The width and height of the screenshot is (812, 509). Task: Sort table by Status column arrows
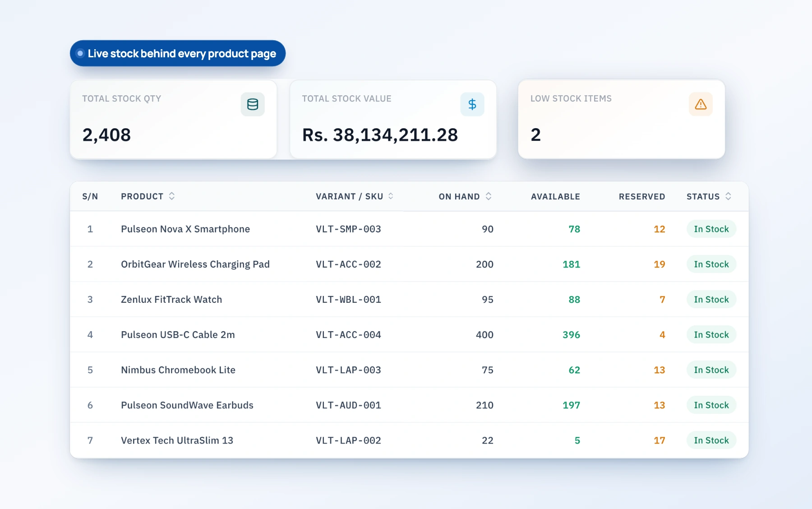[x=728, y=196]
